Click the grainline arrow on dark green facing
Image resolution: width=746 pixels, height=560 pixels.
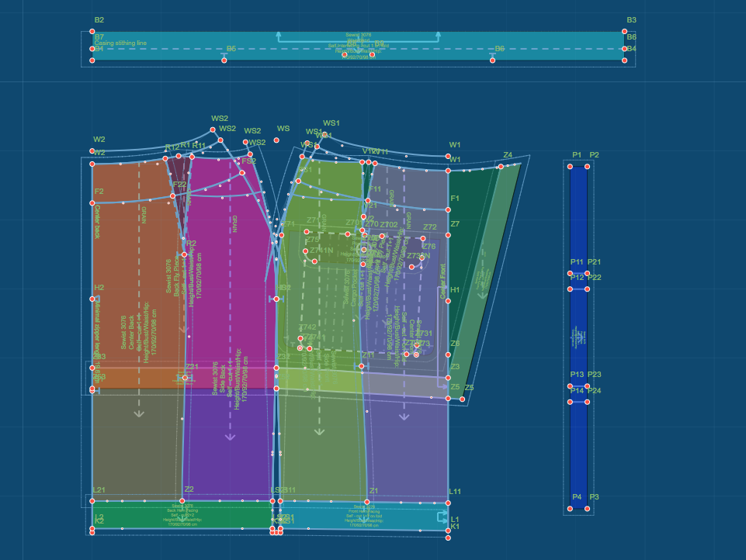point(481,293)
